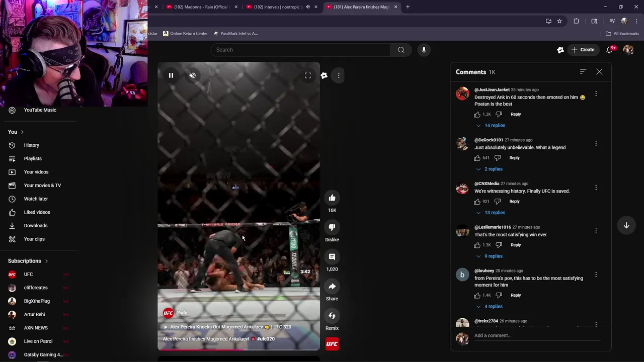Remix this Shorts video
The width and height of the screenshot is (644, 362).
332,316
